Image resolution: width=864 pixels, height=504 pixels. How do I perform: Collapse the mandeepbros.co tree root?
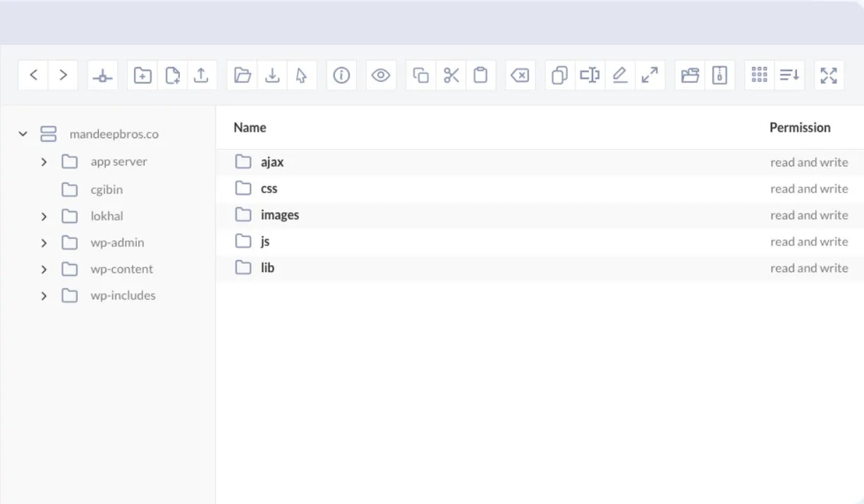pyautogui.click(x=22, y=134)
